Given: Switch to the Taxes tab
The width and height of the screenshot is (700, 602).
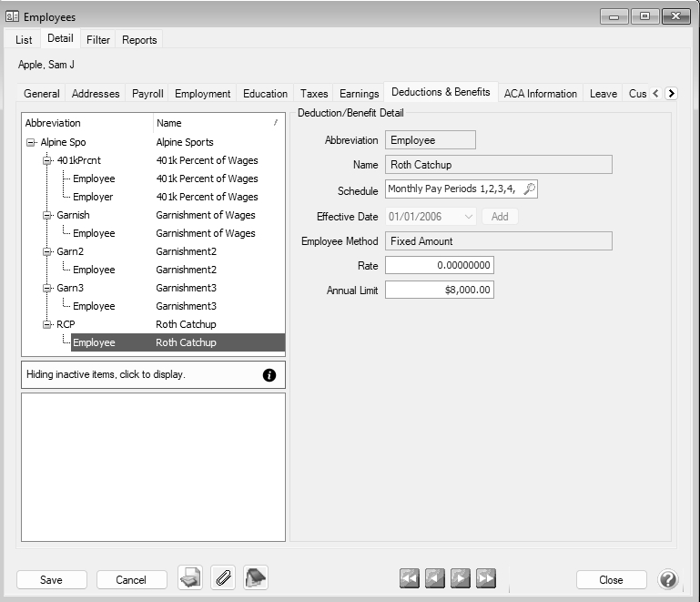Looking at the screenshot, I should pyautogui.click(x=314, y=94).
